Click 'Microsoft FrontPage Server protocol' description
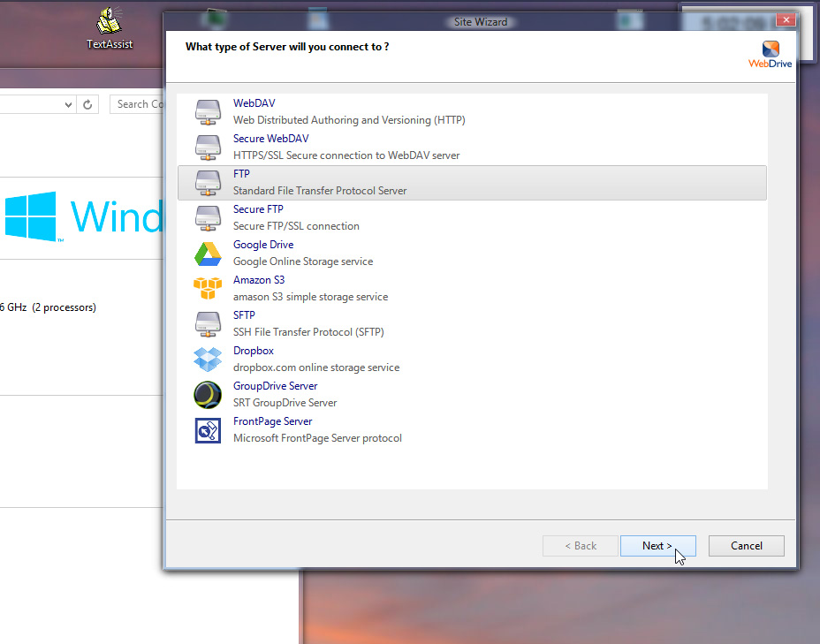The width and height of the screenshot is (820, 644). (317, 438)
